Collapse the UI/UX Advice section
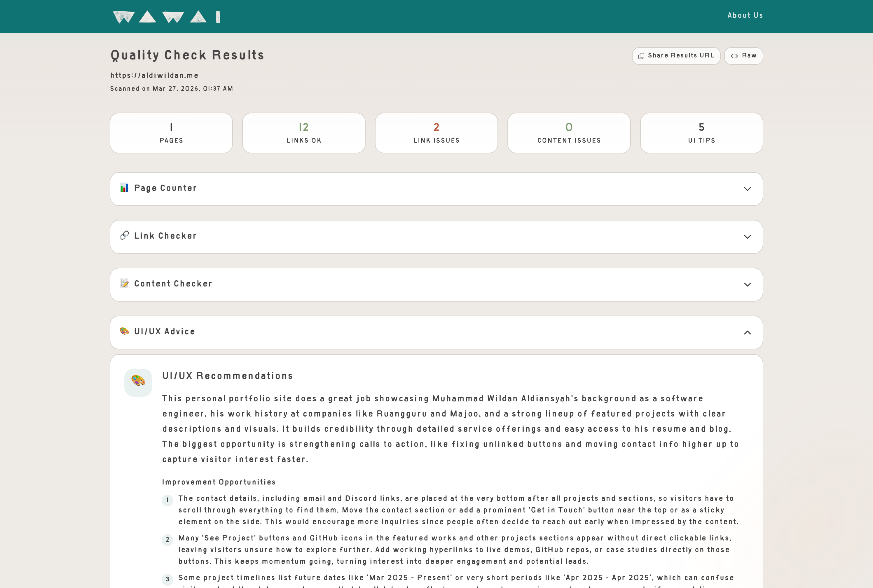This screenshot has width=873, height=588. (x=436, y=332)
